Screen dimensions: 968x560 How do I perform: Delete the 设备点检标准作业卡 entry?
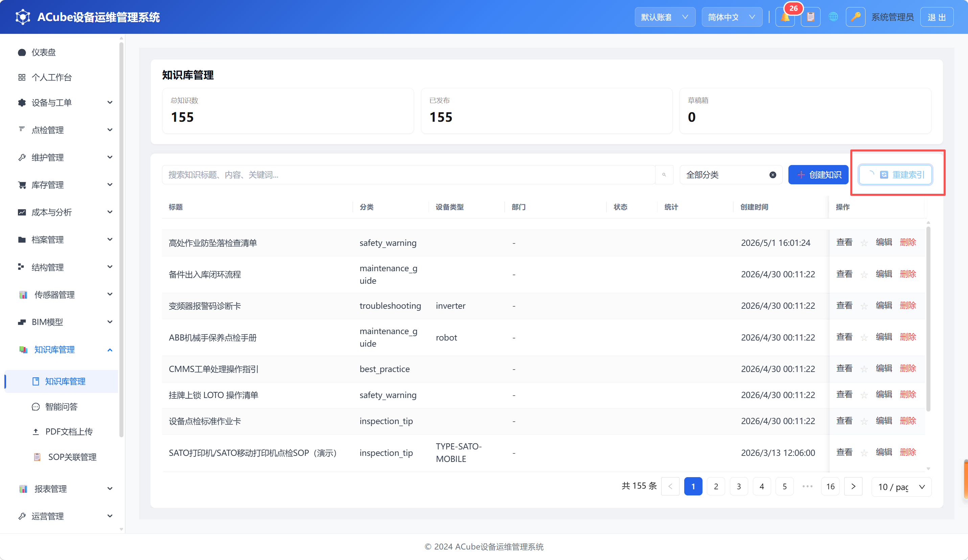tap(908, 421)
